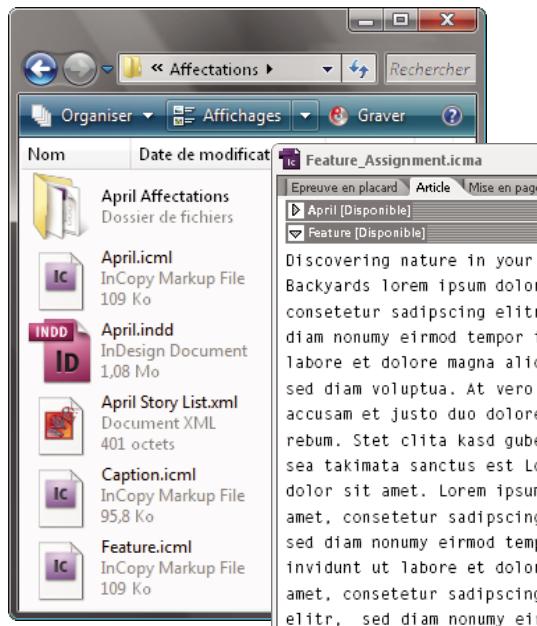Click the Organiser stacked pages icon
The height and width of the screenshot is (626, 537).
coord(42,115)
